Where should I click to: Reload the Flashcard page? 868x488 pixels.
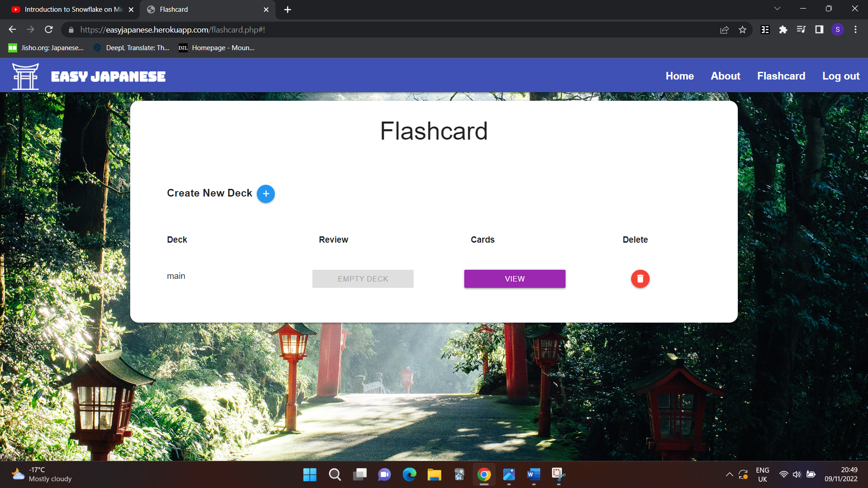(x=49, y=30)
